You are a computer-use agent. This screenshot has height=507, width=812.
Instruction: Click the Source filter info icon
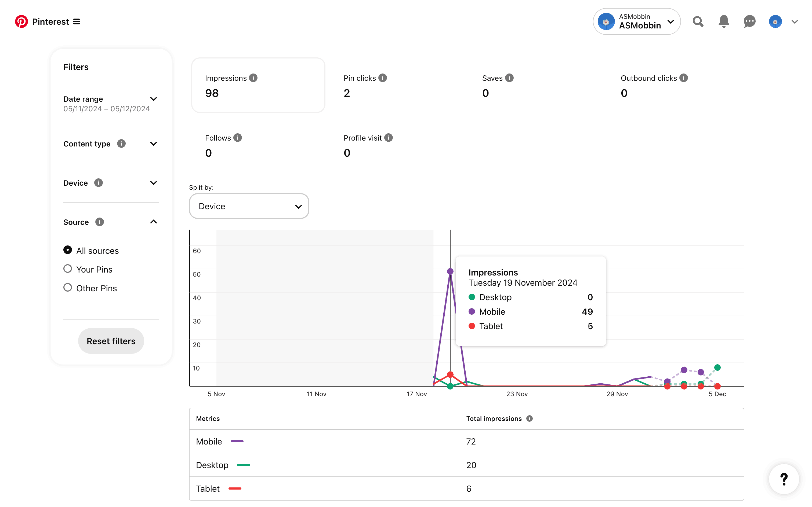click(x=99, y=222)
